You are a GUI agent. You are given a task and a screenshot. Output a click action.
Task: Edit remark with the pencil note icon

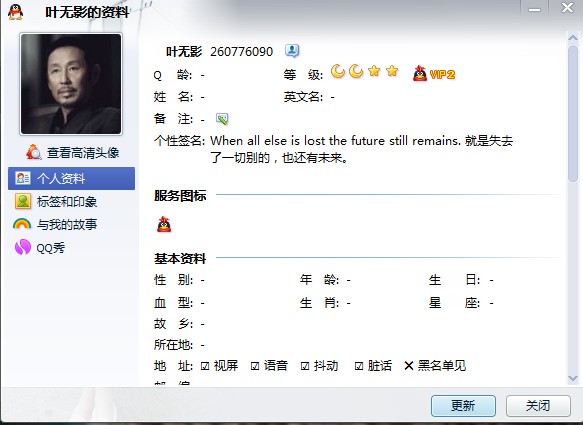(x=222, y=119)
